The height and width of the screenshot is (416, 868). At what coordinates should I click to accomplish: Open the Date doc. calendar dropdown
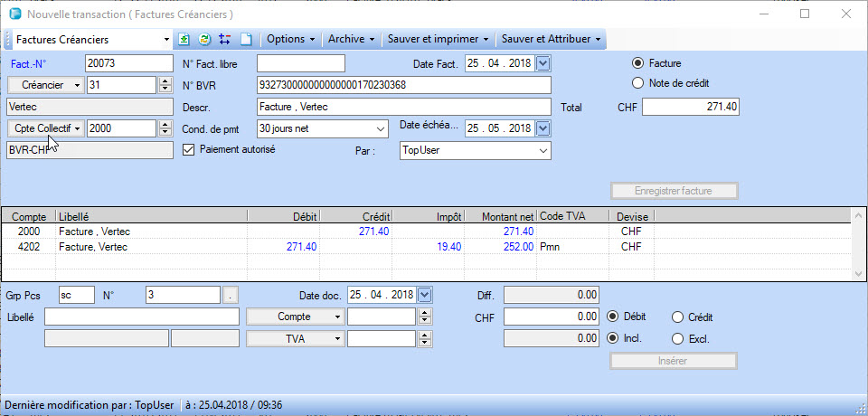coord(424,295)
